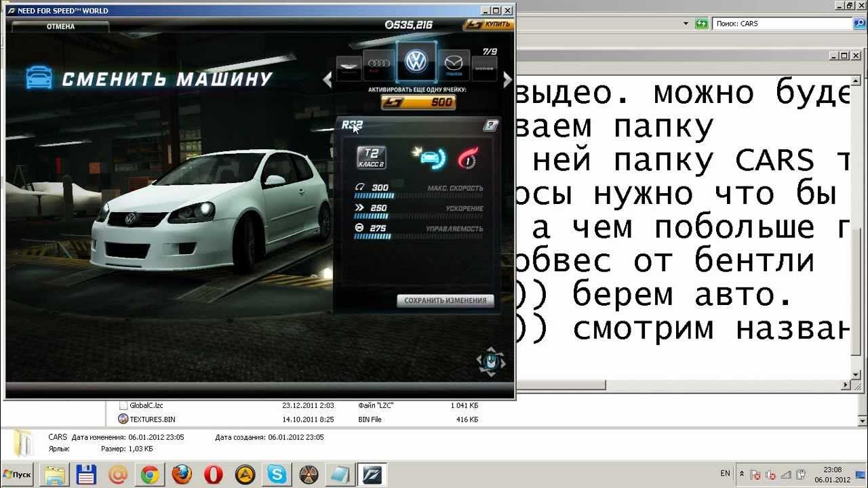
Task: Open Skype from taskbar
Action: 277,474
